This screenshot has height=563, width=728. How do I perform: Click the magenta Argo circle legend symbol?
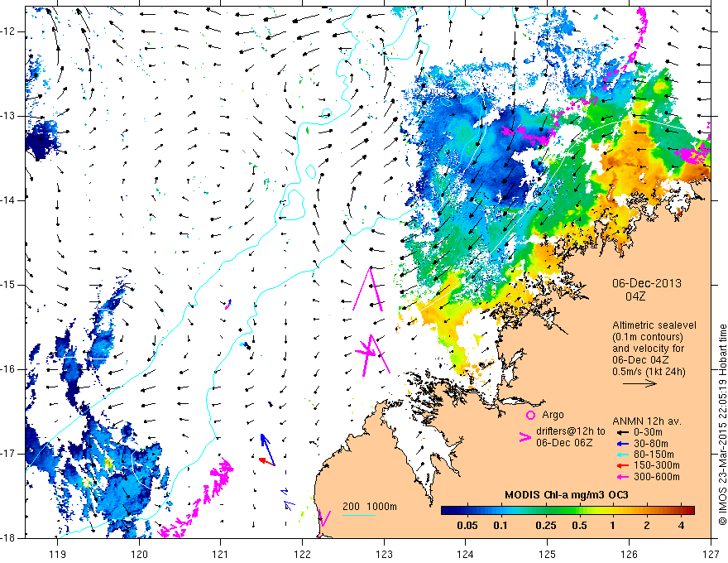tap(530, 416)
